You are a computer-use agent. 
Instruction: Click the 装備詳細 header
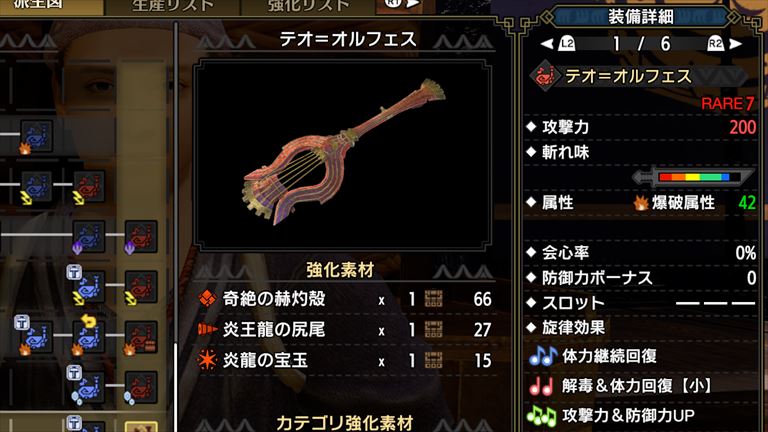641,17
